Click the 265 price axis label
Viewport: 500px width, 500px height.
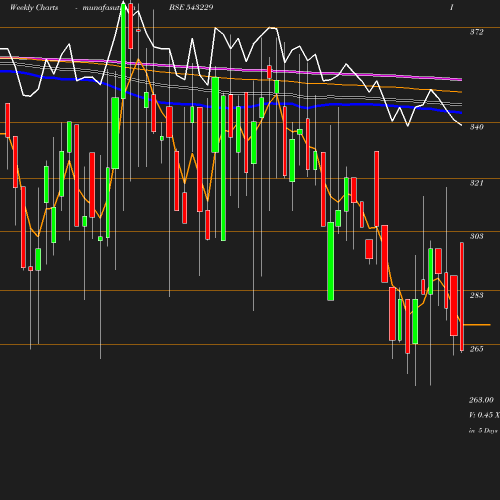476,349
